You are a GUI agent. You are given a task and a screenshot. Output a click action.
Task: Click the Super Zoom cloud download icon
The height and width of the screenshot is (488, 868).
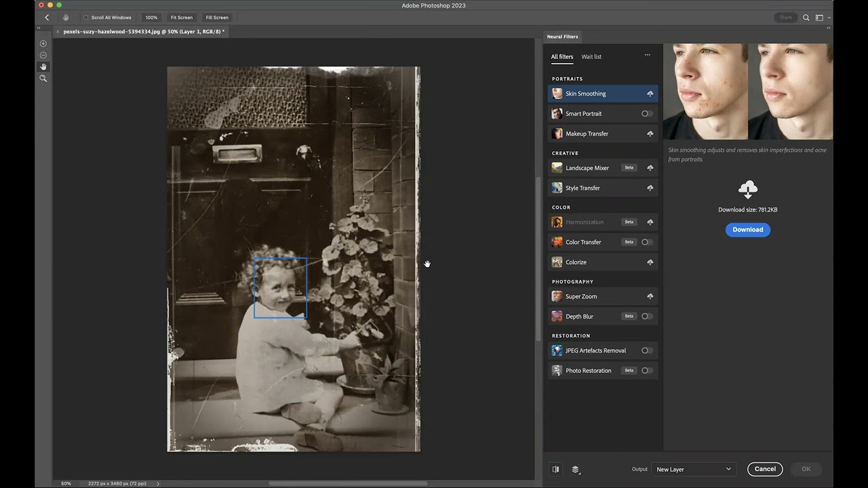[650, 296]
